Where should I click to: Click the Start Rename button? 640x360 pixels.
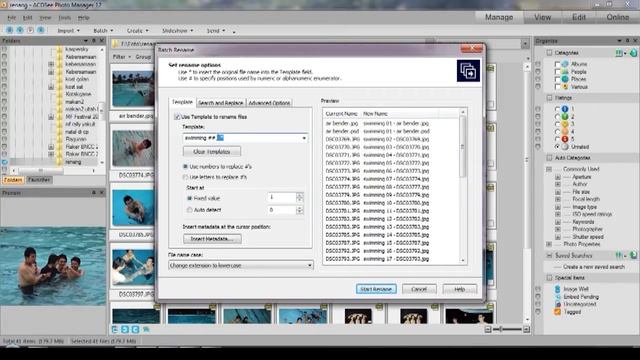coord(376,289)
